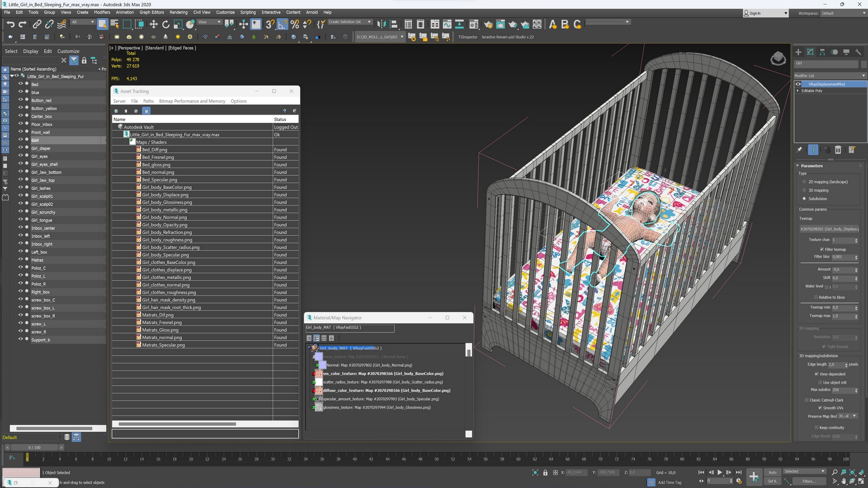This screenshot has height=488, width=868.
Task: Open the Rendering menu
Action: pos(178,12)
